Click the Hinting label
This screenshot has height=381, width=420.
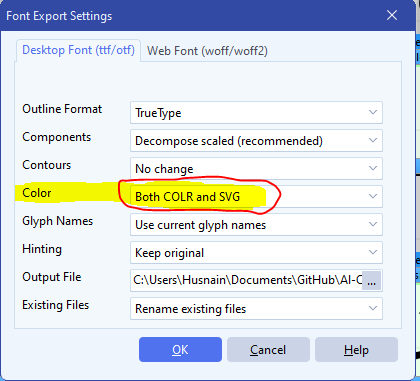[42, 249]
